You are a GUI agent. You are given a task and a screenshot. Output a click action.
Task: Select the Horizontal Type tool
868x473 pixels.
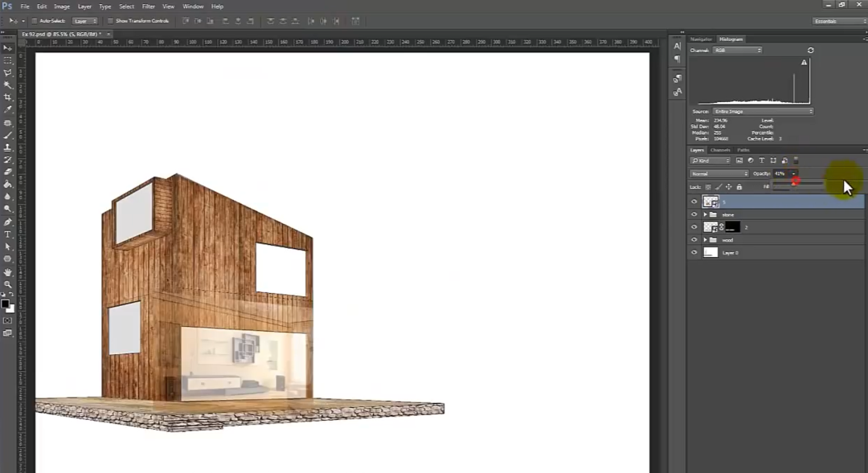click(8, 234)
